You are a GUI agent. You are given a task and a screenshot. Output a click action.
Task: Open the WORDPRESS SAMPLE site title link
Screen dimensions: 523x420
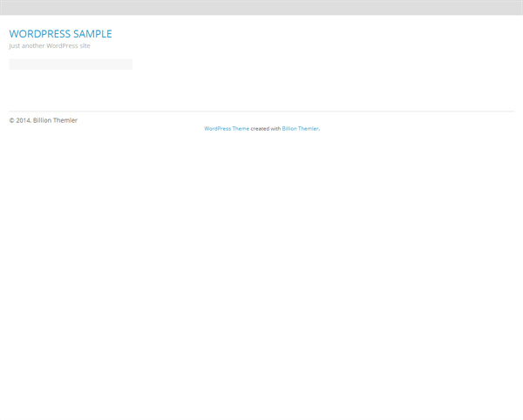click(x=60, y=34)
